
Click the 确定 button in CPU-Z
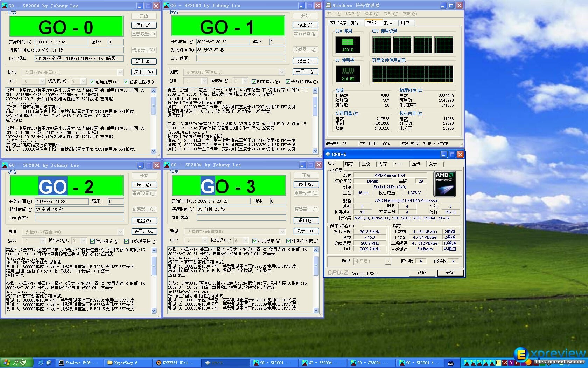coord(450,273)
